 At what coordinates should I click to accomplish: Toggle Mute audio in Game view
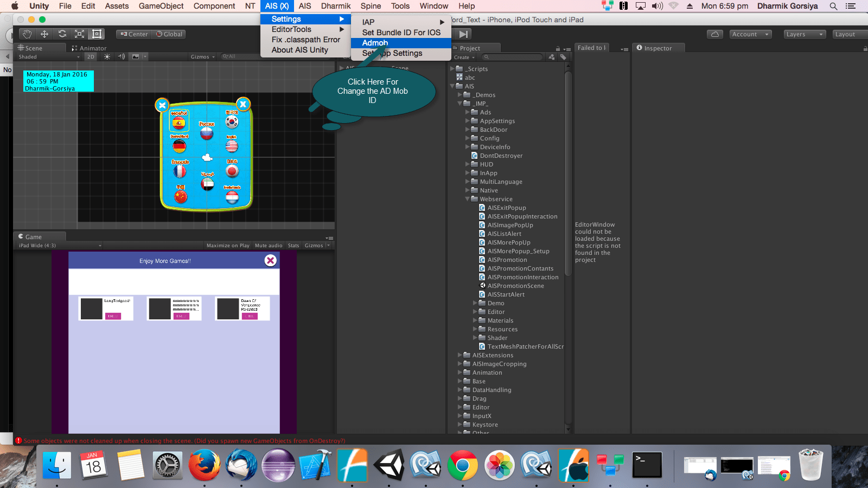coord(269,246)
